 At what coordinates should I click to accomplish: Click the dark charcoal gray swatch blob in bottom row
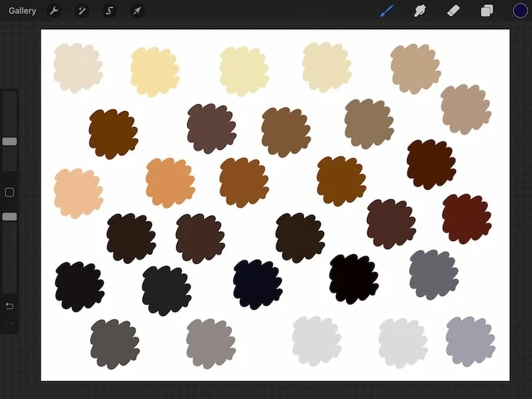click(x=115, y=344)
